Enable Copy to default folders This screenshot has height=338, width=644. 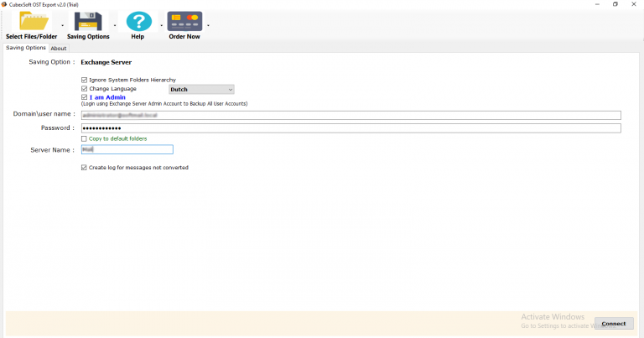click(x=84, y=138)
